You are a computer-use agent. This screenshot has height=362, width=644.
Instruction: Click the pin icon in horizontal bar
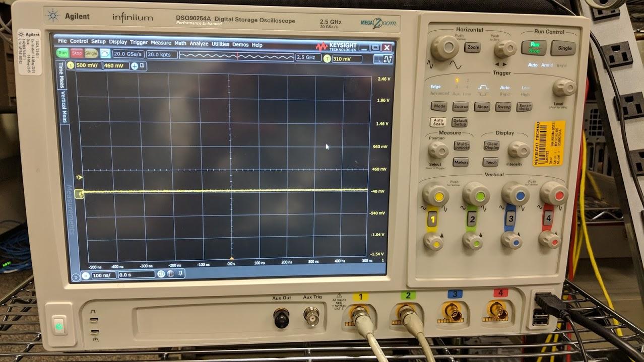(x=180, y=273)
